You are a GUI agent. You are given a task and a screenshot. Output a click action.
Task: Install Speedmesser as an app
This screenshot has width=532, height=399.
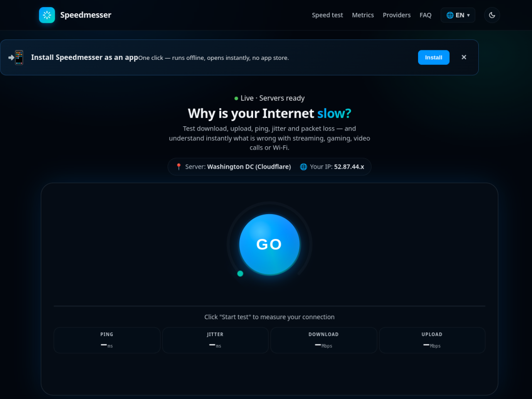point(433,57)
